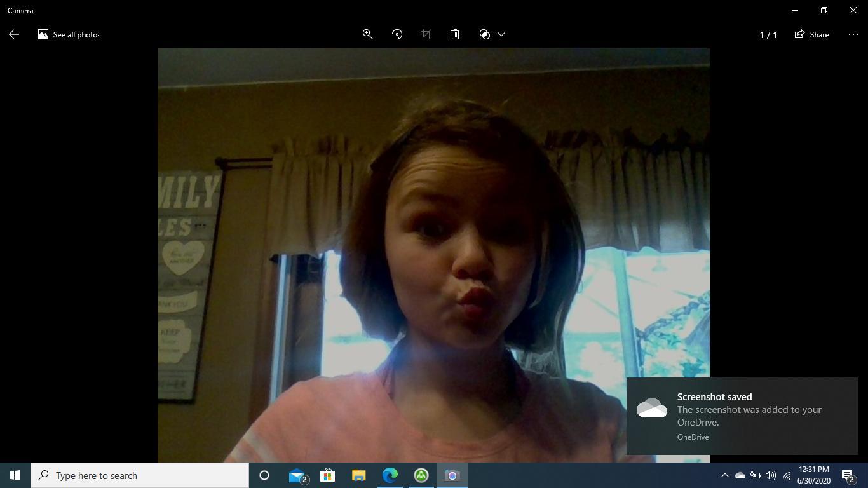This screenshot has height=488, width=868.
Task: Expand the Edit & Create dropdown arrow
Action: pos(501,34)
